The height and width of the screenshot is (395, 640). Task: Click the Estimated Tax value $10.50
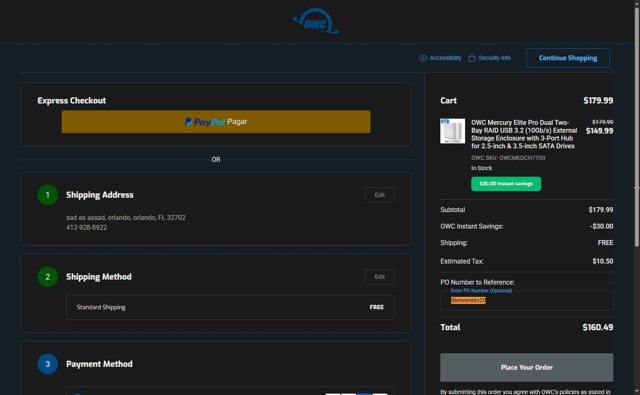click(602, 261)
